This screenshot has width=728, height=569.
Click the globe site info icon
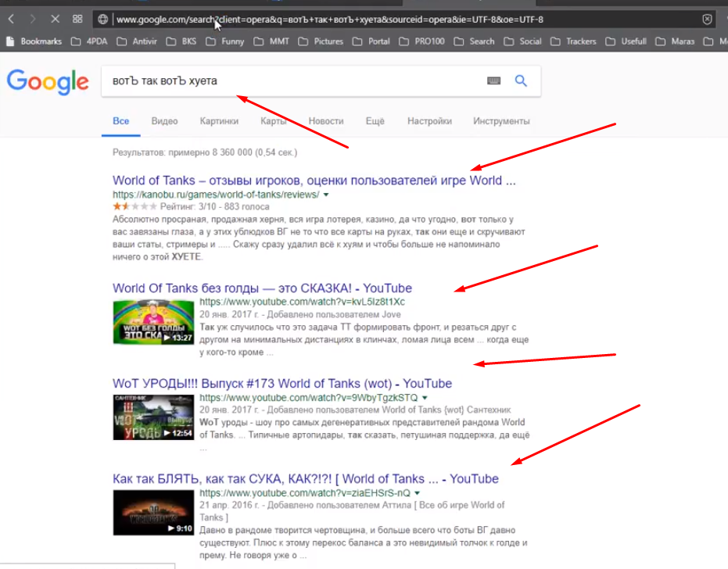click(x=102, y=20)
